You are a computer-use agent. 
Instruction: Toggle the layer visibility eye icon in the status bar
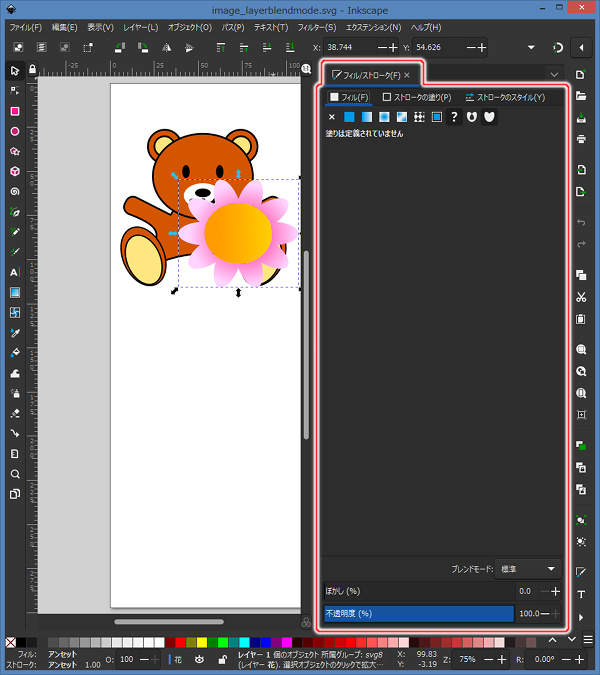pyautogui.click(x=199, y=659)
